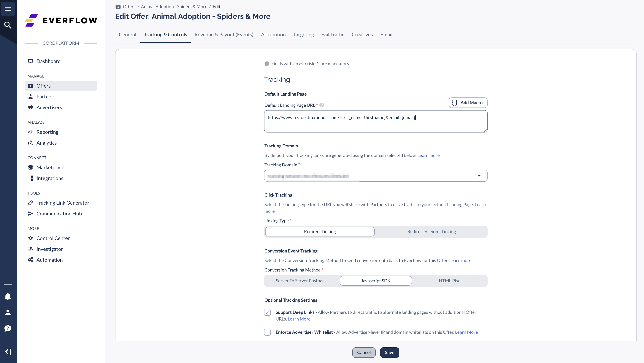Viewport: 644px width, 363px height.
Task: Open help chat question icon
Action: point(8,328)
